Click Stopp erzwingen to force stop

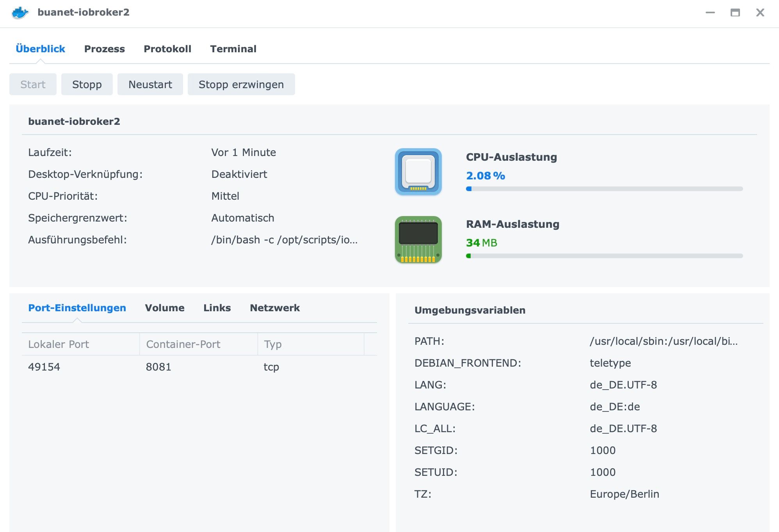tap(241, 84)
